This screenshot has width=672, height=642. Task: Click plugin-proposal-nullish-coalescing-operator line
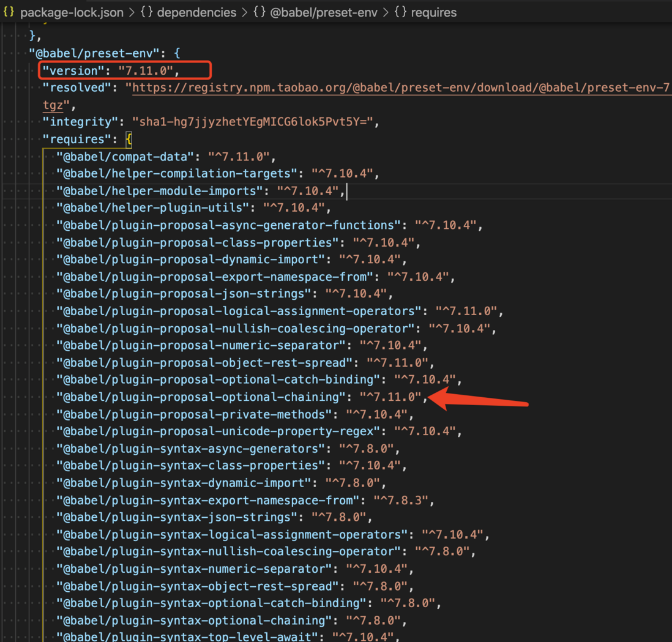(277, 329)
